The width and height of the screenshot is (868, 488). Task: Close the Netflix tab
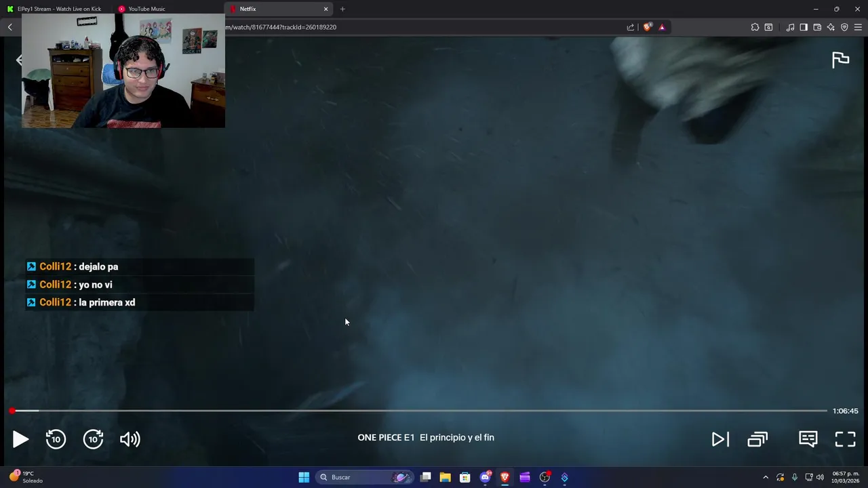click(325, 9)
